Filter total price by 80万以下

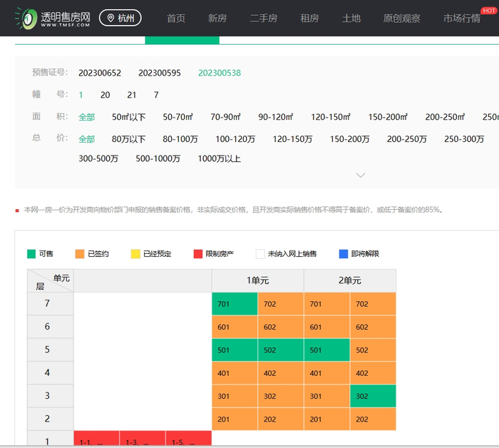(x=128, y=139)
